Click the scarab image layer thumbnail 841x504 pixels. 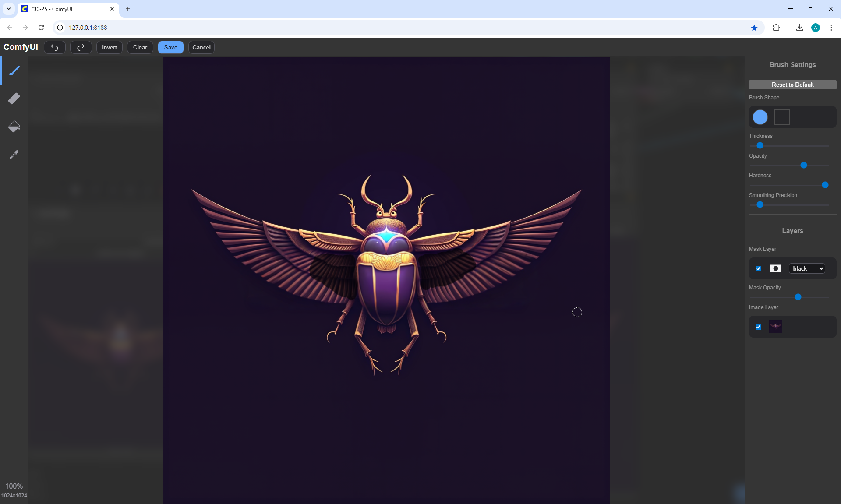tap(776, 327)
